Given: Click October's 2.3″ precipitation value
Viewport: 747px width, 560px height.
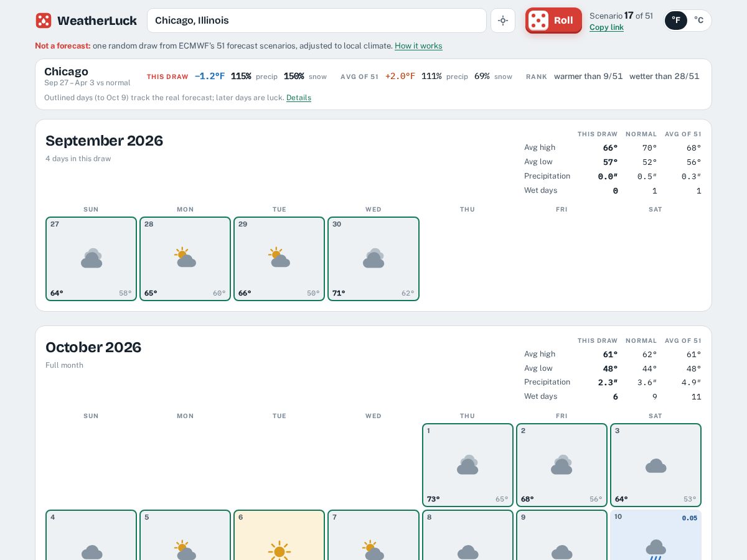Looking at the screenshot, I should (x=608, y=383).
